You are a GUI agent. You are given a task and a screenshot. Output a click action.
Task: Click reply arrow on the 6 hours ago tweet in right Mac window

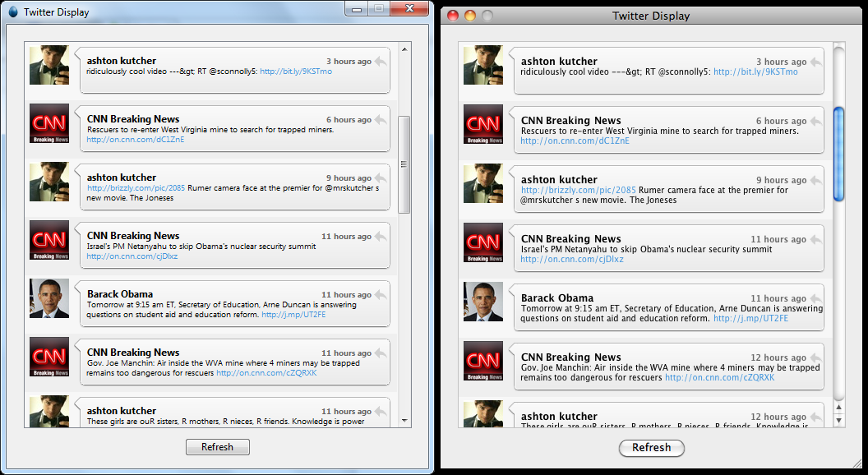coord(815,121)
